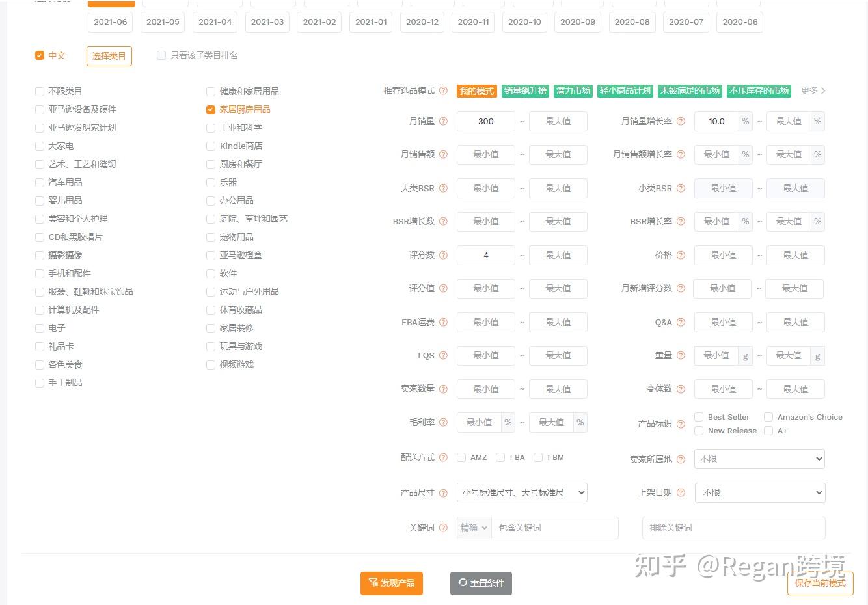Open the 卖家所属地 dropdown
The height and width of the screenshot is (605, 868).
[759, 459]
